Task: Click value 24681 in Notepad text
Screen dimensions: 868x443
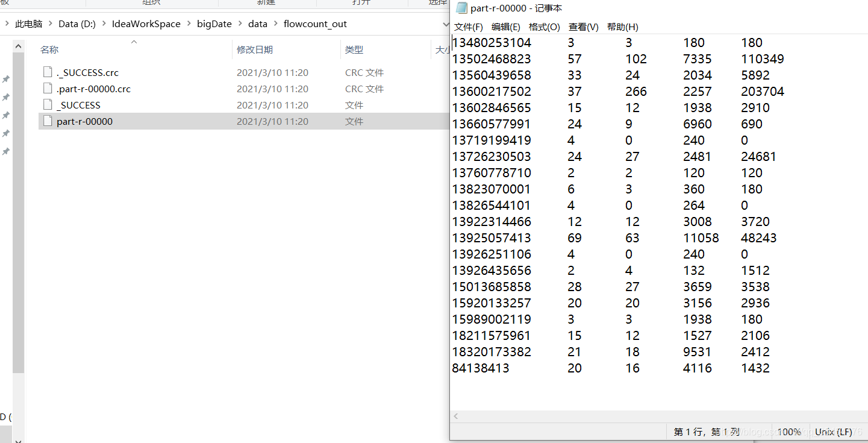Action: point(759,157)
